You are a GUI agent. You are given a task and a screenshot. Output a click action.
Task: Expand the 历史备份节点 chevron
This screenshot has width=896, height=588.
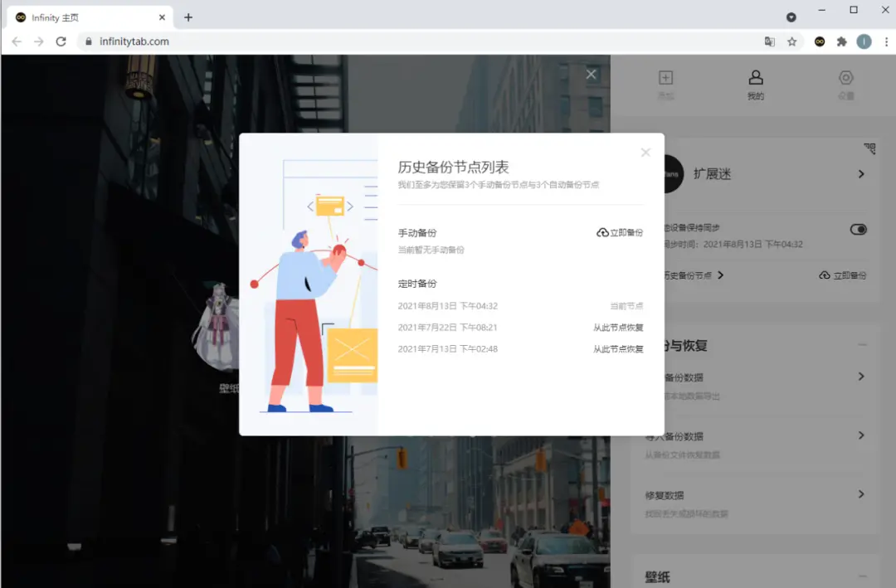coord(719,275)
